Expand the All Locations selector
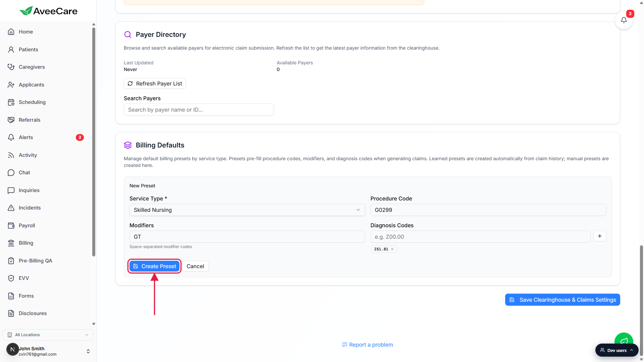This screenshot has height=362, width=644. point(48,335)
